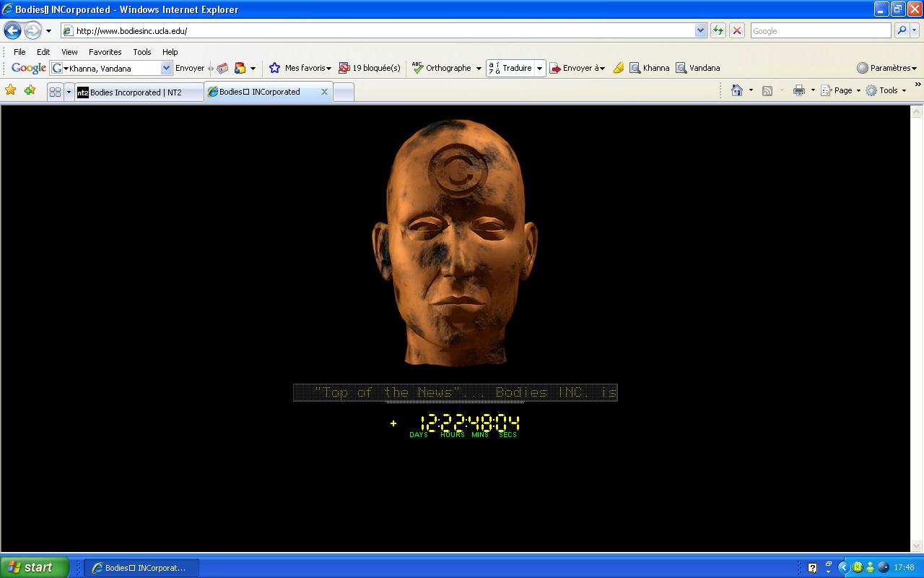The height and width of the screenshot is (578, 924).
Task: Click the Google toolbar search field
Action: tap(114, 68)
